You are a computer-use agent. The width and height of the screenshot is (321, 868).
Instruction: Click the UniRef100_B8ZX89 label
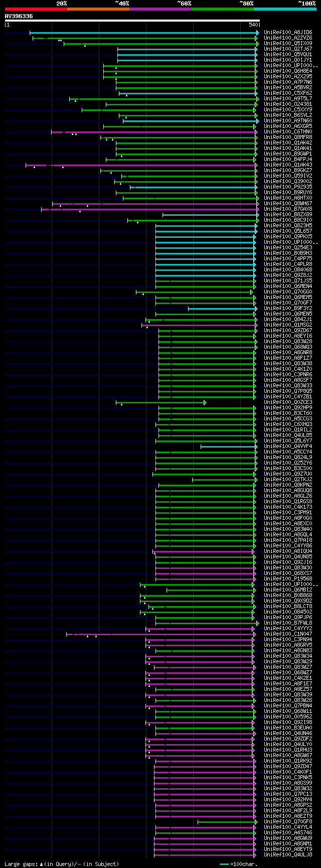point(288,215)
